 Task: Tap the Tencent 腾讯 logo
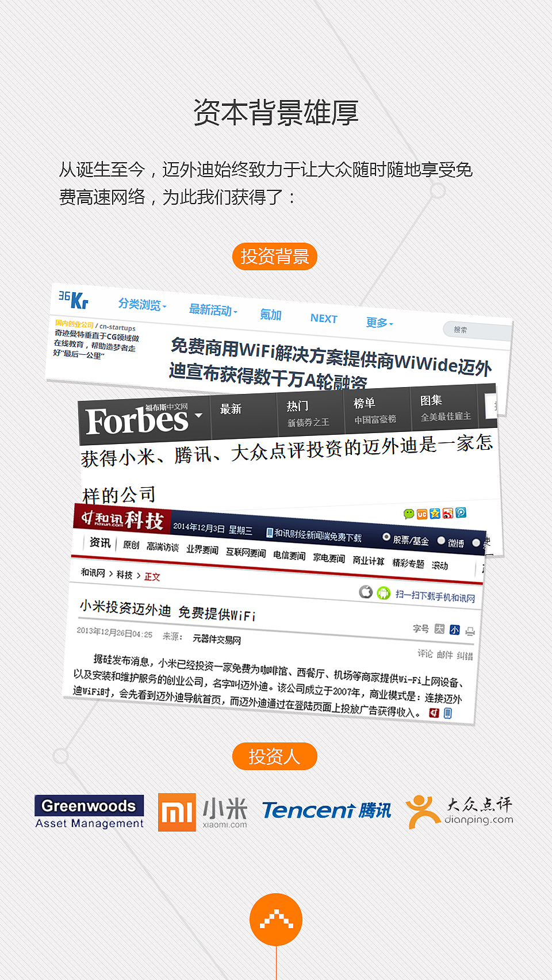click(x=326, y=810)
